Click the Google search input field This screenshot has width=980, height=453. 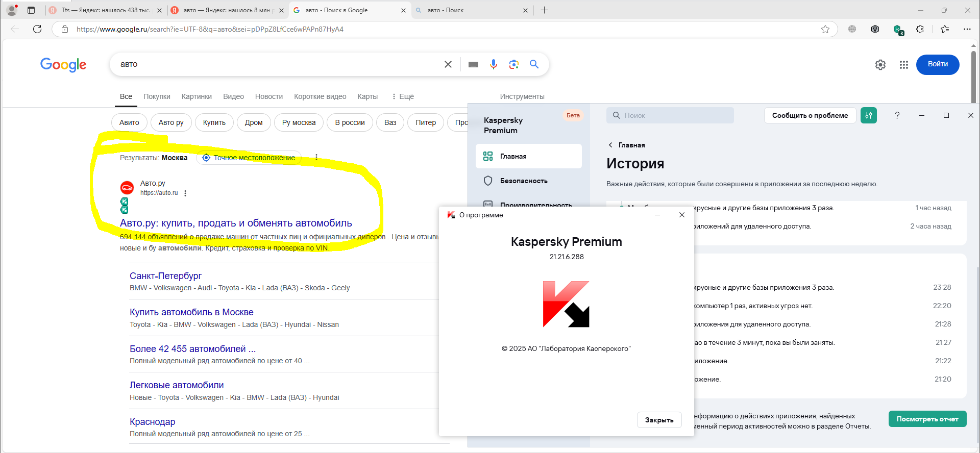pos(278,64)
